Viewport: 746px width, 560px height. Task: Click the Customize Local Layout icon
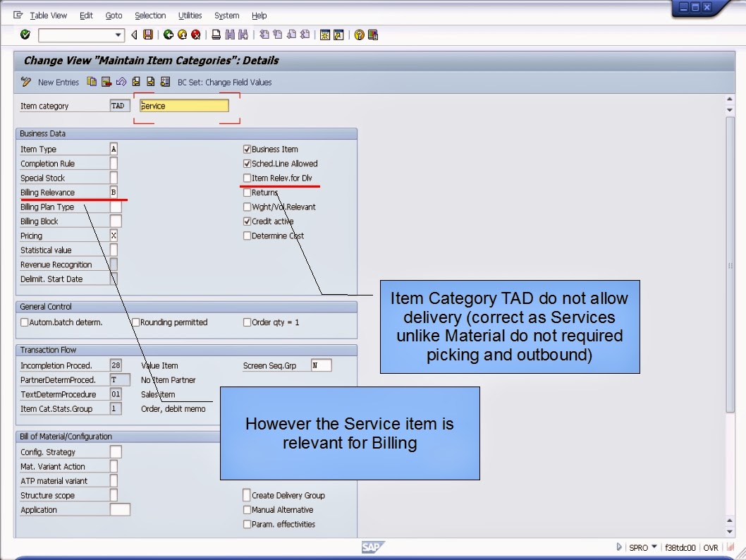[373, 35]
